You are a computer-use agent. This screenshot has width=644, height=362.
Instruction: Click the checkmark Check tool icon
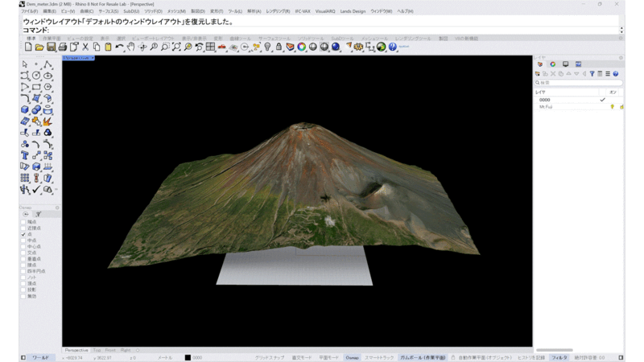[36, 189]
